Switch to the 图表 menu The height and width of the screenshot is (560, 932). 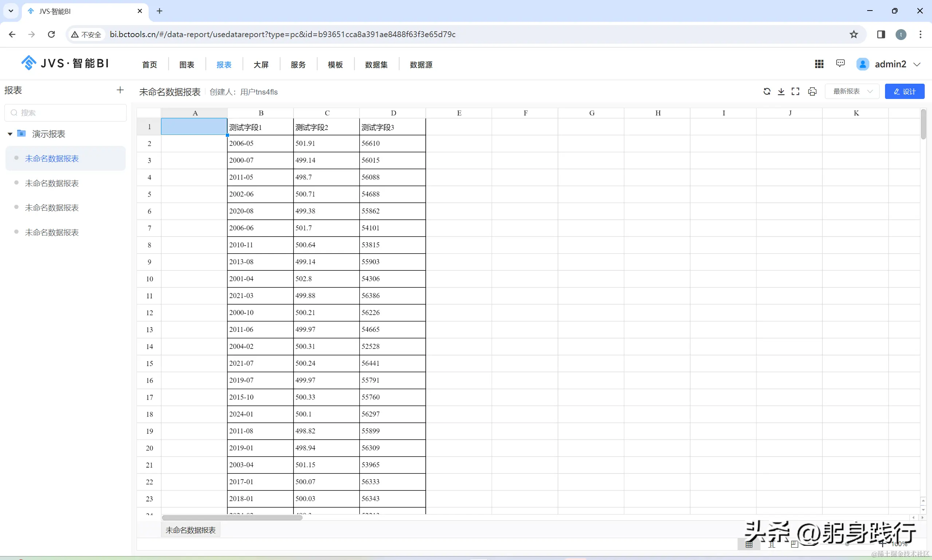tap(186, 65)
